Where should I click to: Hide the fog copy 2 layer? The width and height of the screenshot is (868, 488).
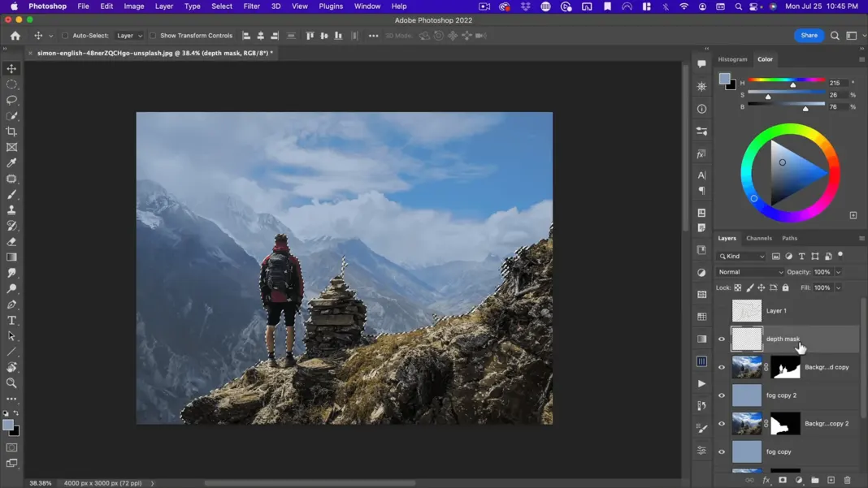(721, 395)
